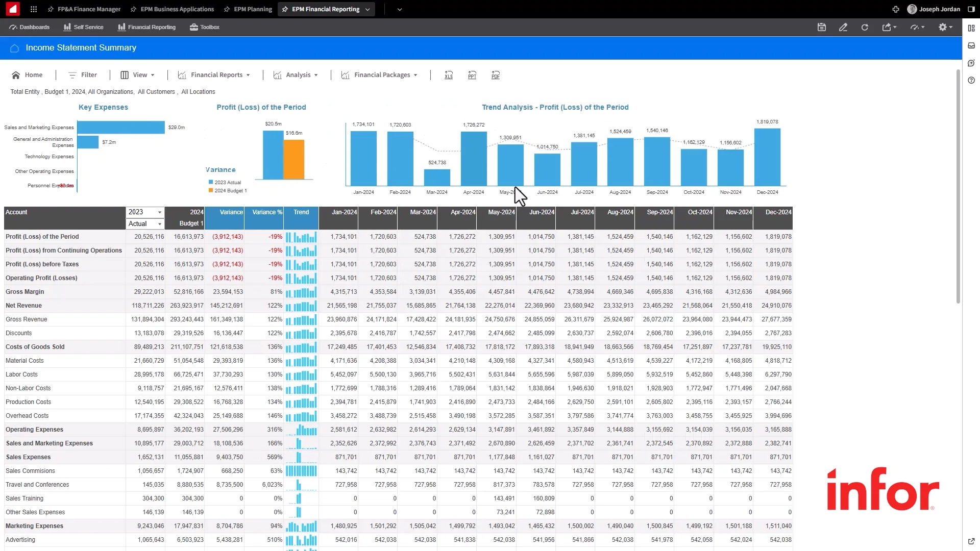This screenshot has width=980, height=551.
Task: Open the edit pencil tool
Action: click(843, 27)
